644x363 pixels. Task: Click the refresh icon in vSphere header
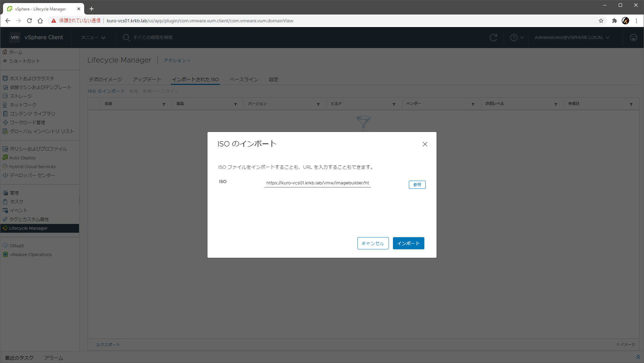click(x=493, y=38)
